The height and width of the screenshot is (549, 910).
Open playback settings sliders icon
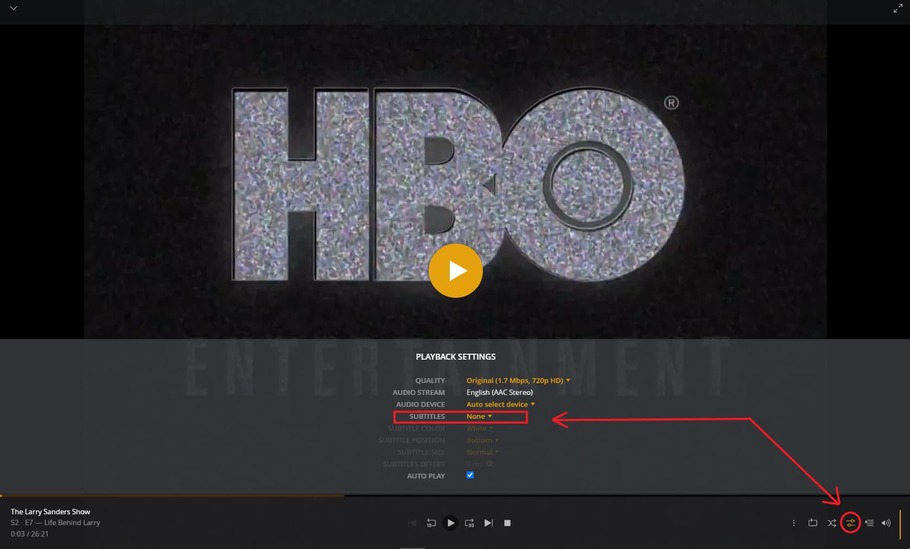click(x=850, y=523)
